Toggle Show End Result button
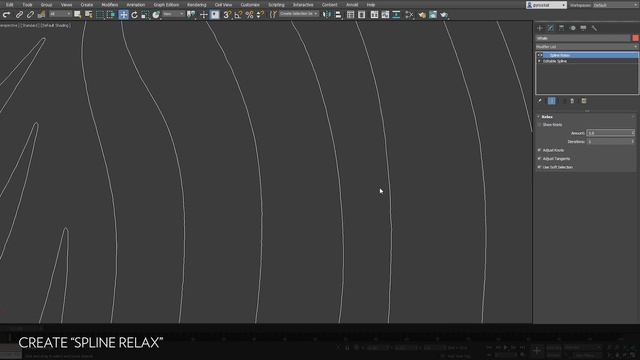This screenshot has width=640, height=360. [551, 101]
